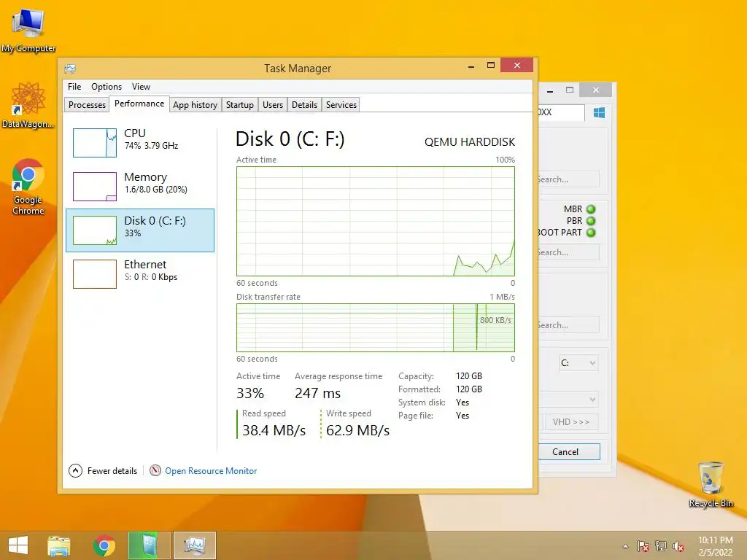
Task: Open Google Chrome desktop shortcut
Action: tap(28, 187)
